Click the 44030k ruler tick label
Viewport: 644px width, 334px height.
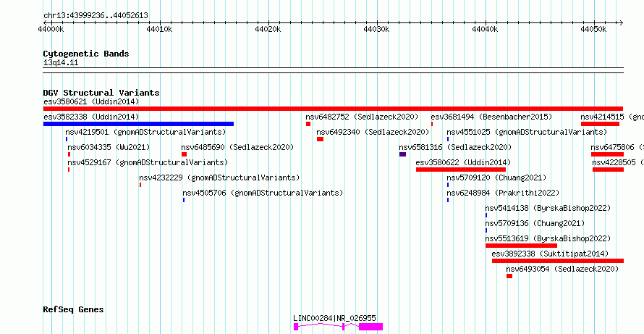377,29
